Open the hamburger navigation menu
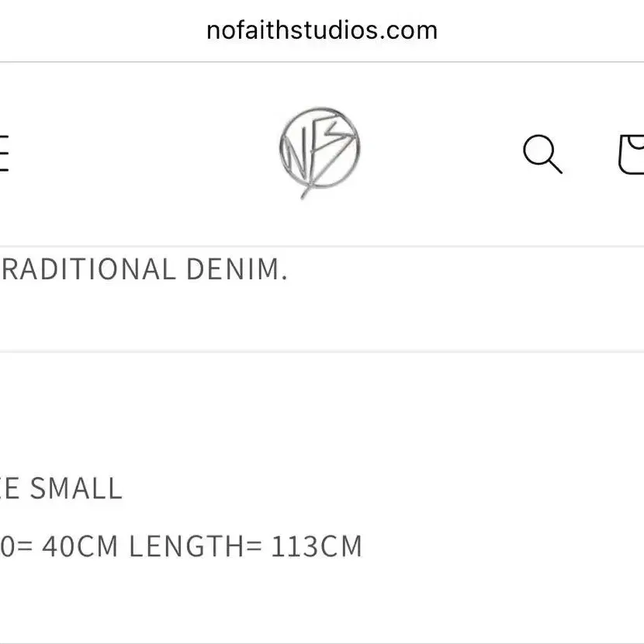Image resolution: width=644 pixels, height=644 pixels. (4, 153)
